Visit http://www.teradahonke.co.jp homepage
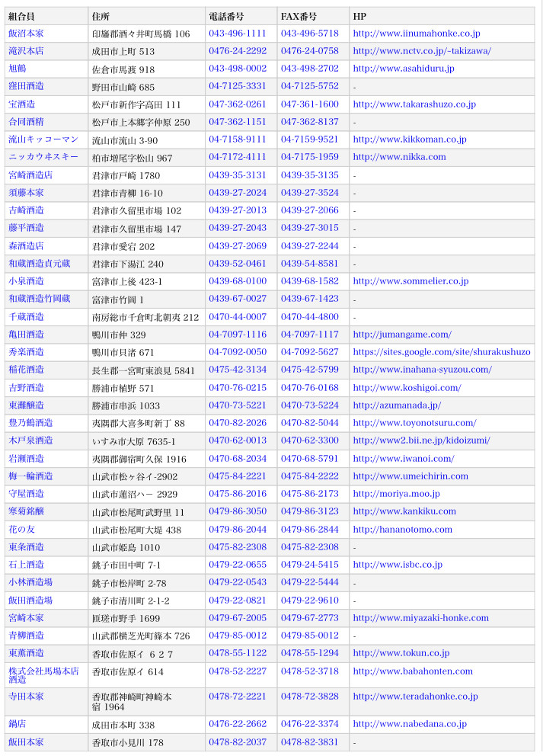The image size is (543, 756). (415, 697)
